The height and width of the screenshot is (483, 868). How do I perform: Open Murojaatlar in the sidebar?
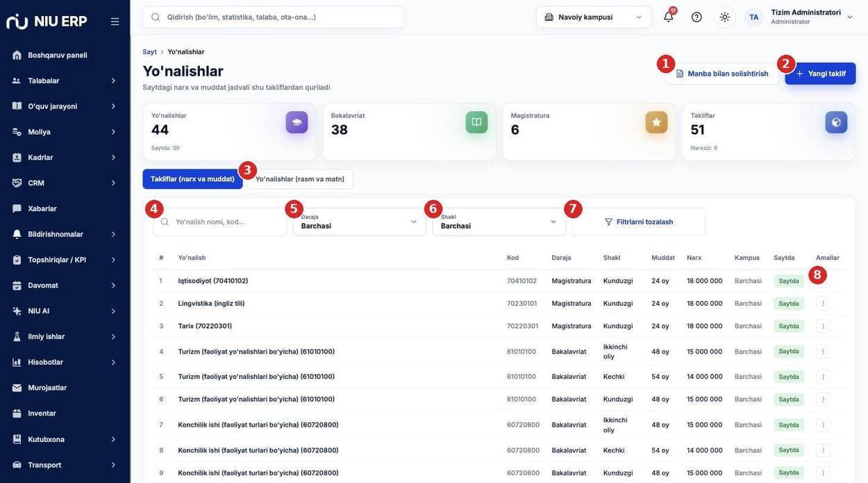(65, 388)
